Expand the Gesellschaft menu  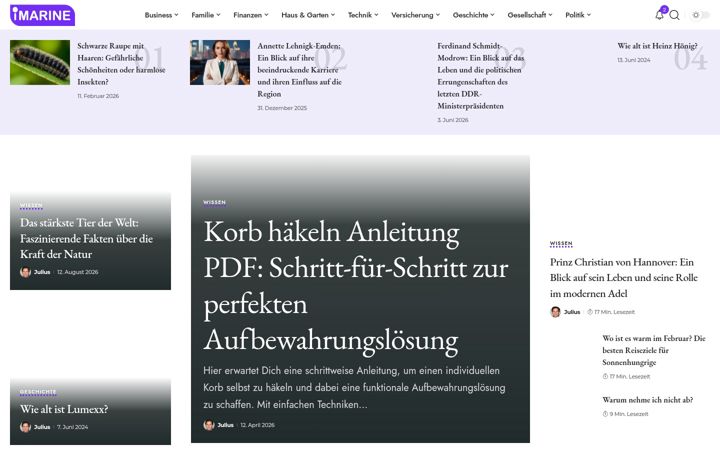[530, 15]
